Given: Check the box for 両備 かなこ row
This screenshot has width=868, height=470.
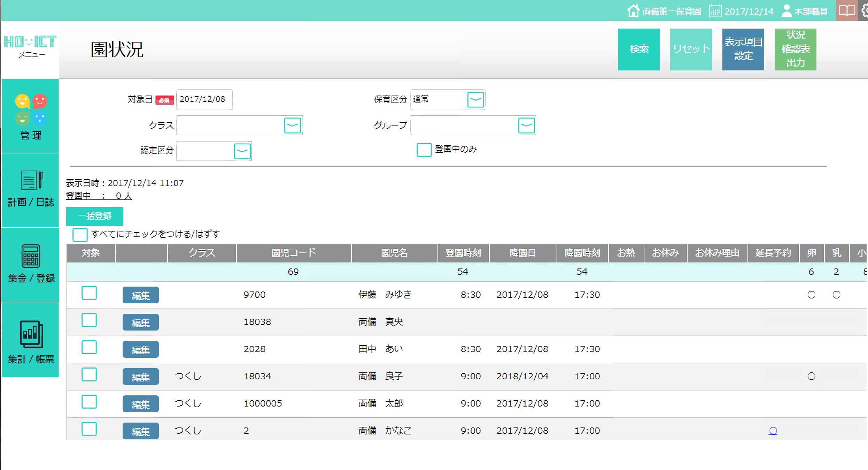Looking at the screenshot, I should tap(89, 429).
